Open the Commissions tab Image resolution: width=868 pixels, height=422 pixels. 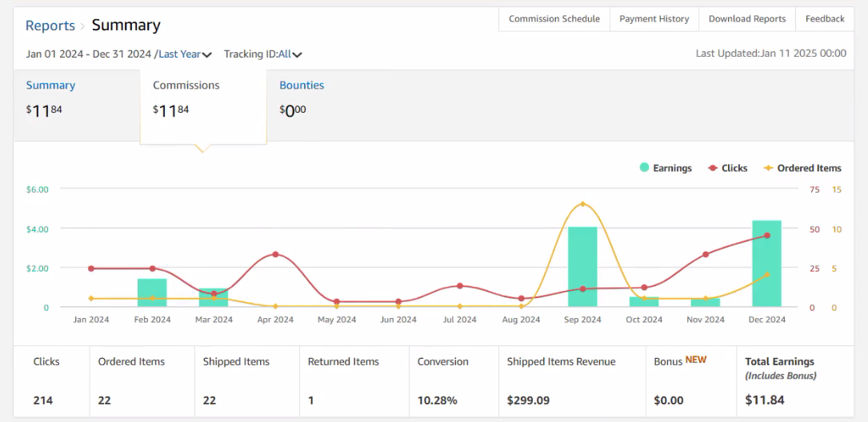186,86
